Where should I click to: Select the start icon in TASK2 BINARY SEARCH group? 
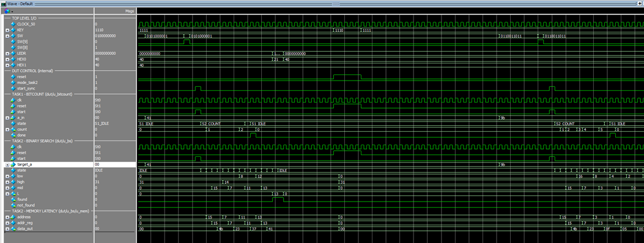(13, 158)
